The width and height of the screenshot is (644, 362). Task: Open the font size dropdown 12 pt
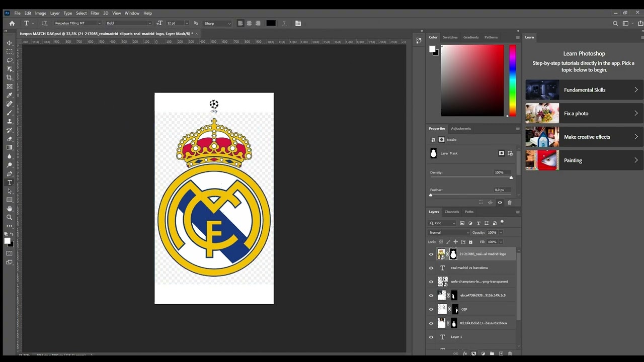tap(187, 23)
